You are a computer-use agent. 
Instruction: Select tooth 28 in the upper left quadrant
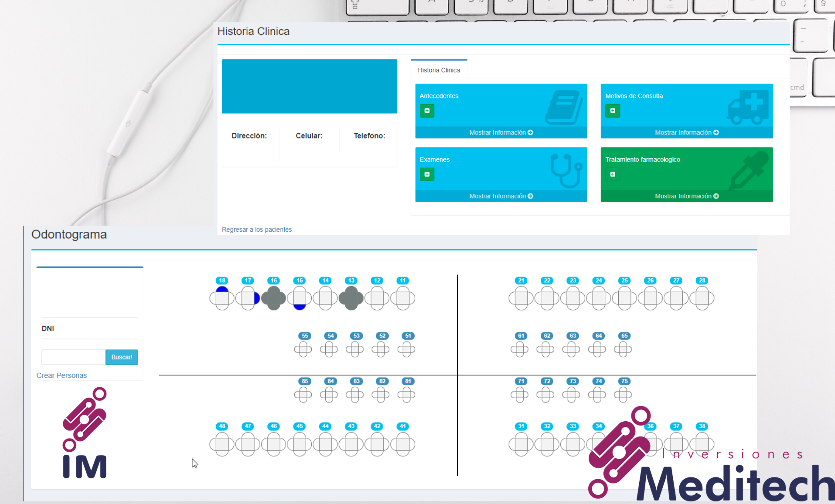pyautogui.click(x=702, y=298)
